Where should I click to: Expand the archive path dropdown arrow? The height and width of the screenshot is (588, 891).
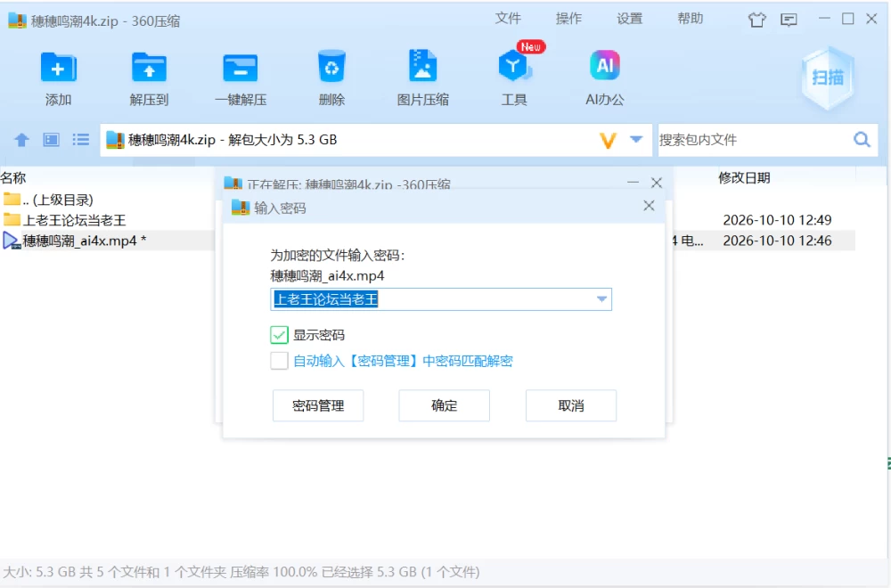coord(636,140)
